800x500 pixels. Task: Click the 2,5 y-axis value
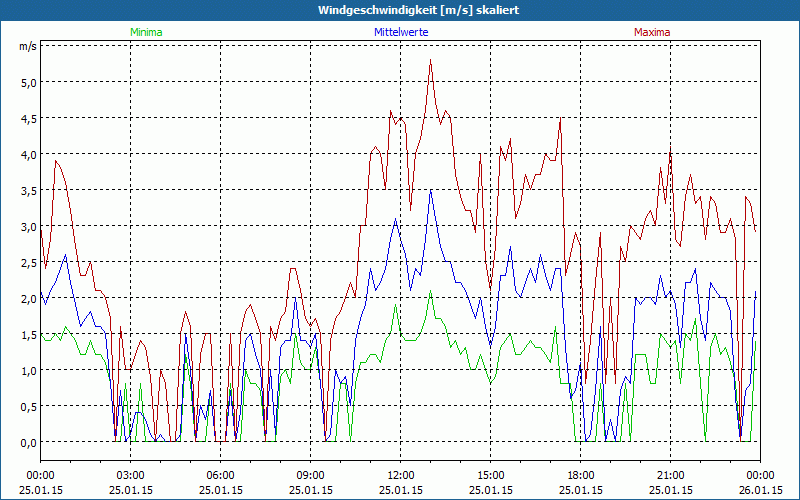coord(28,262)
